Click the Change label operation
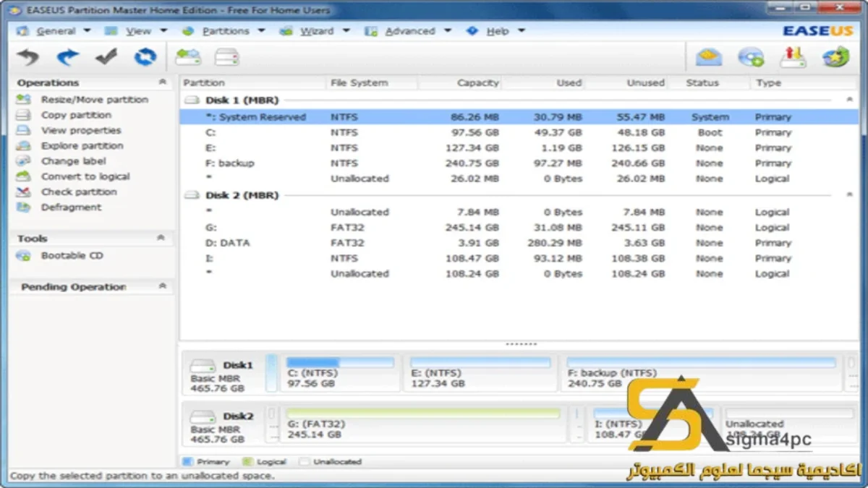The width and height of the screenshot is (868, 488). pos(73,160)
